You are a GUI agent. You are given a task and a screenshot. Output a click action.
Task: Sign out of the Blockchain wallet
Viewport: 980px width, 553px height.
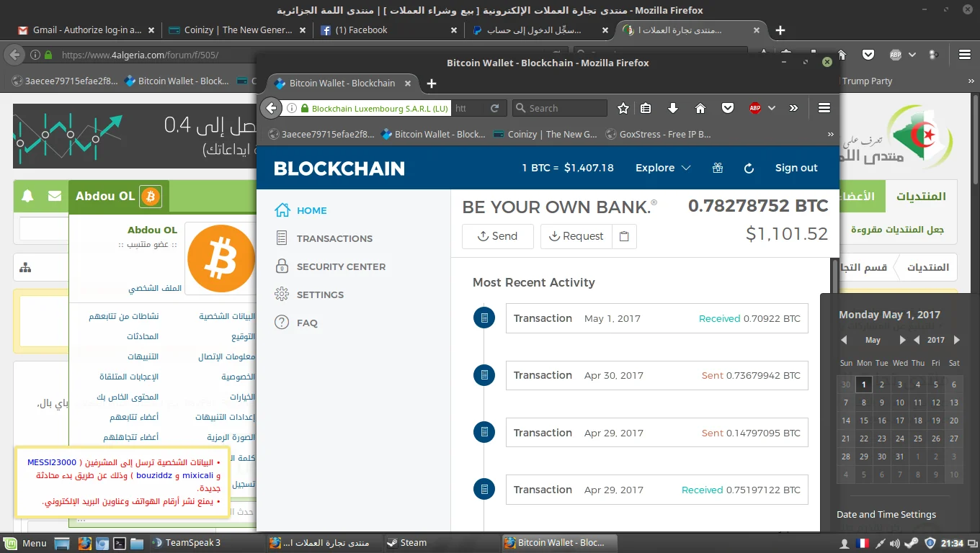tap(796, 168)
